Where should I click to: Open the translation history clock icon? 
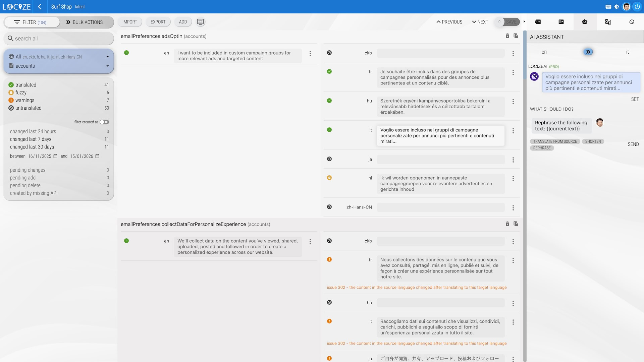click(632, 21)
